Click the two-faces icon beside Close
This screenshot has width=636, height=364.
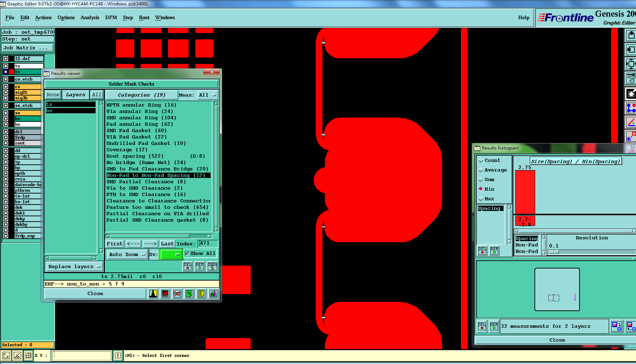pyautogui.click(x=153, y=294)
